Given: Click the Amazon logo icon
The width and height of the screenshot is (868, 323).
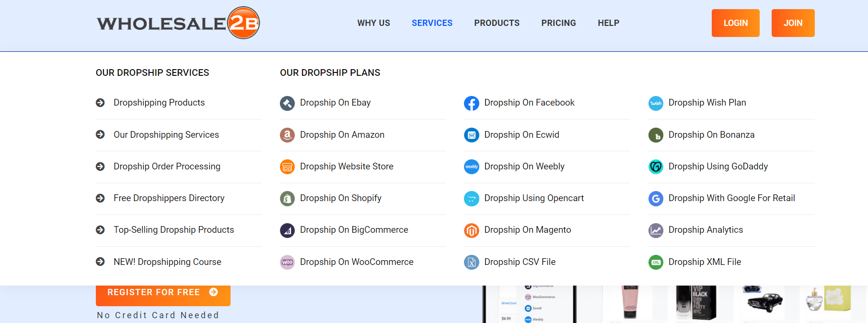Looking at the screenshot, I should click(x=287, y=135).
